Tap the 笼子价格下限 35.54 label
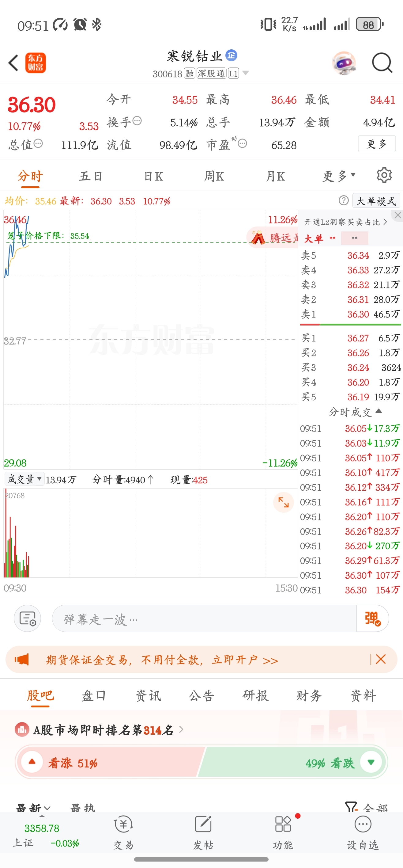Image resolution: width=403 pixels, height=868 pixels. (48, 235)
